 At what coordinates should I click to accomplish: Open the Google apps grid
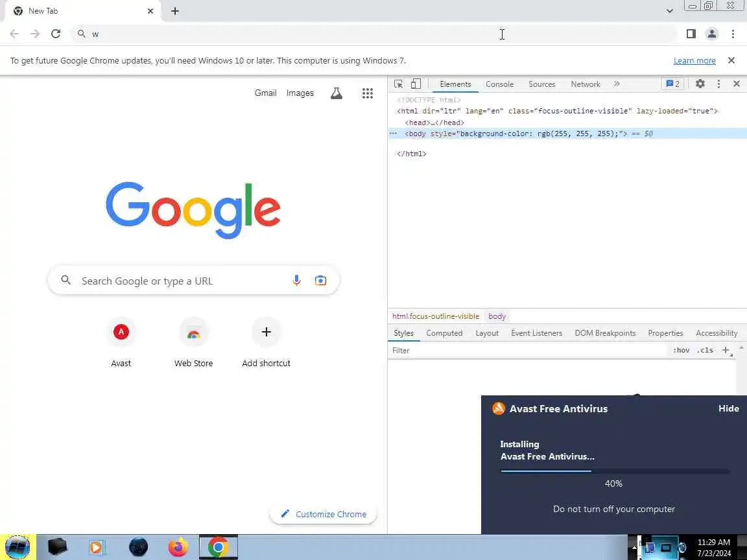point(367,93)
